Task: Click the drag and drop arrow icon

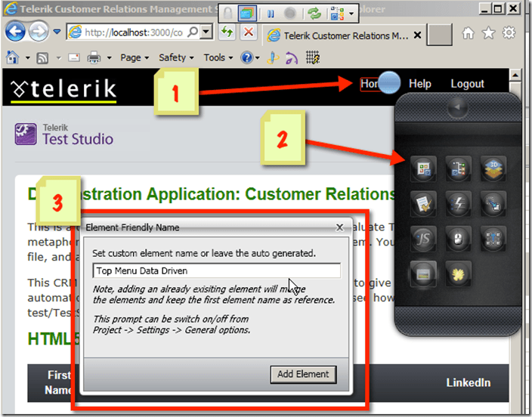Action: (493, 203)
